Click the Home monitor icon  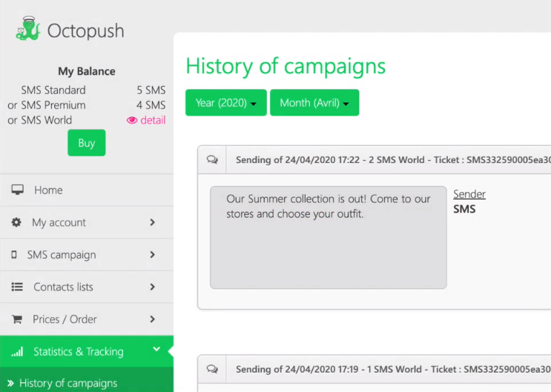click(17, 190)
